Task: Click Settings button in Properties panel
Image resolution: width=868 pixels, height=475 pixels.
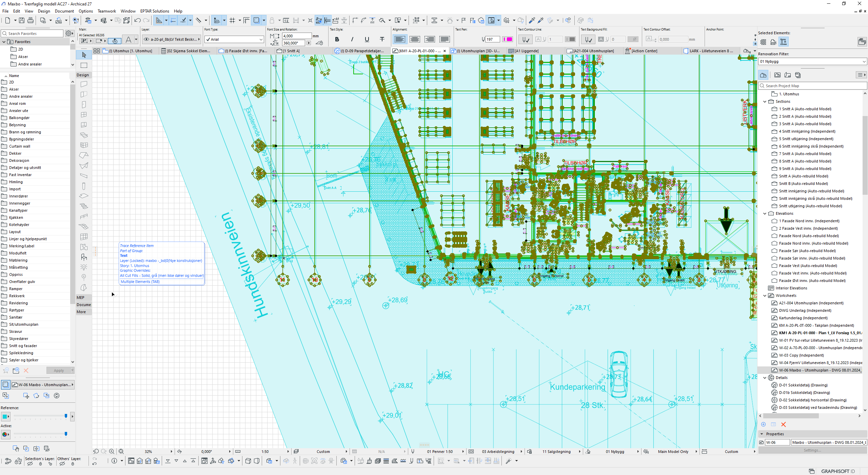Action: 812,450
